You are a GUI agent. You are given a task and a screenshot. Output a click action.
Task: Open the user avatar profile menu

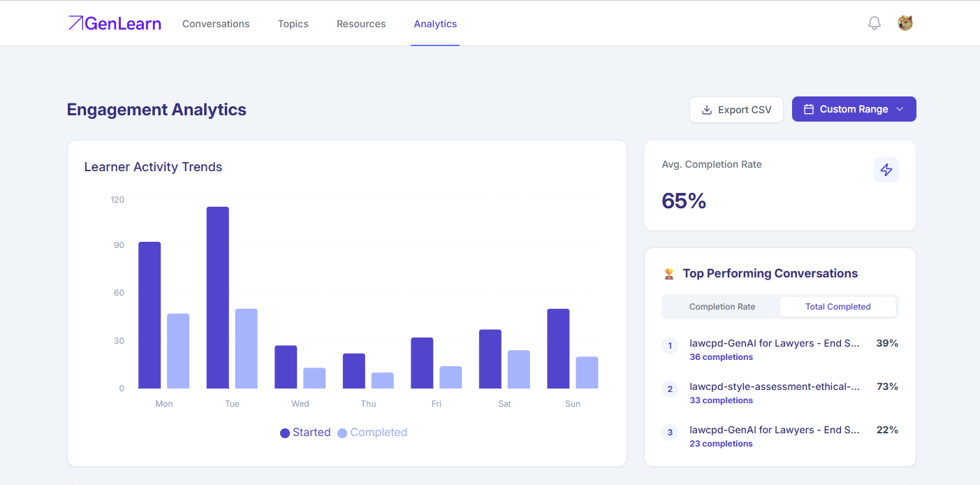[x=905, y=23]
